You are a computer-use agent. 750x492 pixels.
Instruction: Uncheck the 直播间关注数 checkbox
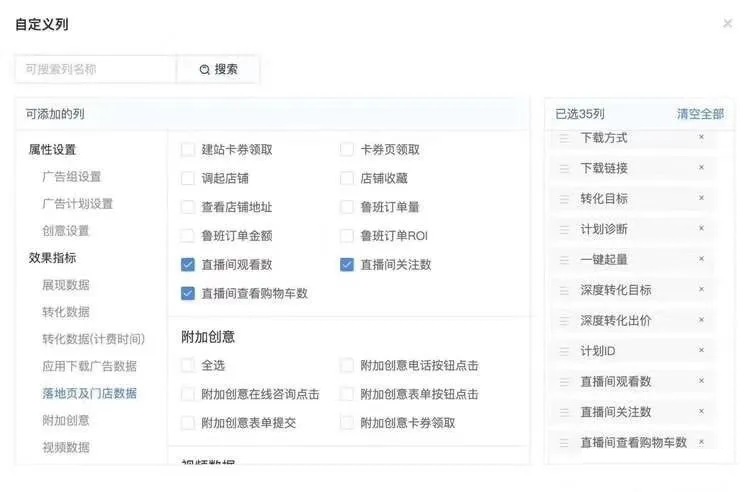[x=347, y=264]
